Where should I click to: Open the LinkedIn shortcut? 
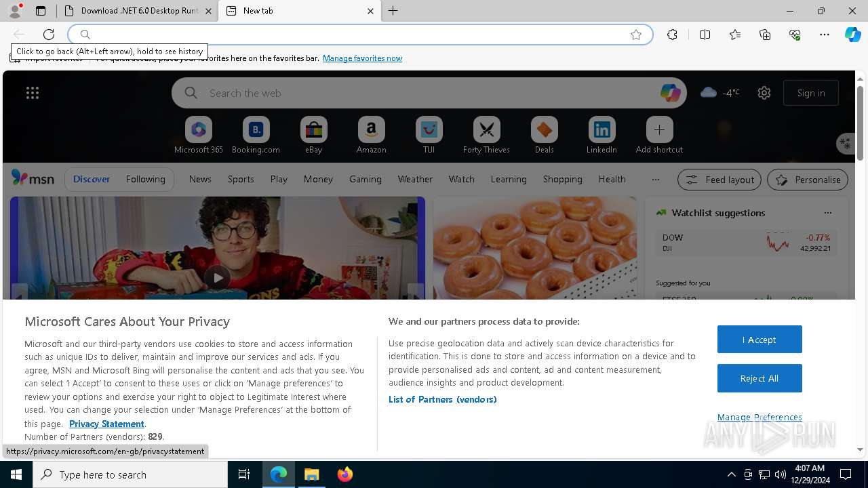click(x=601, y=136)
